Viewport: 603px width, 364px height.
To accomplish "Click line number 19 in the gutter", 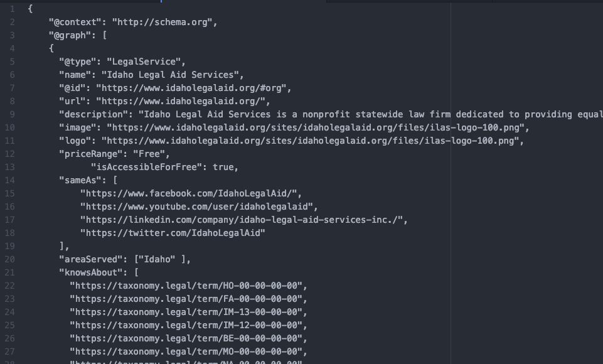I will (9, 246).
